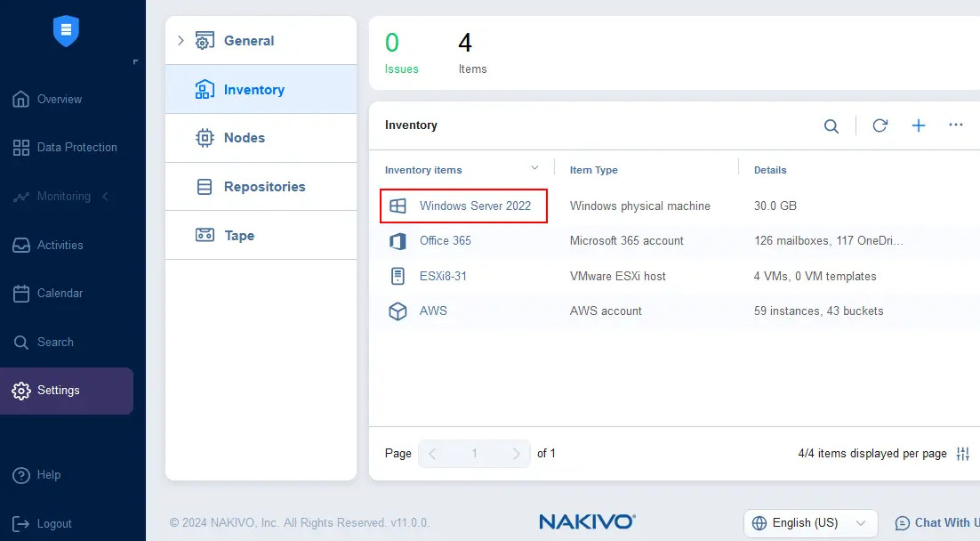Click the NAKIVO shield logo
Image resolution: width=980 pixels, height=541 pixels.
pyautogui.click(x=66, y=31)
